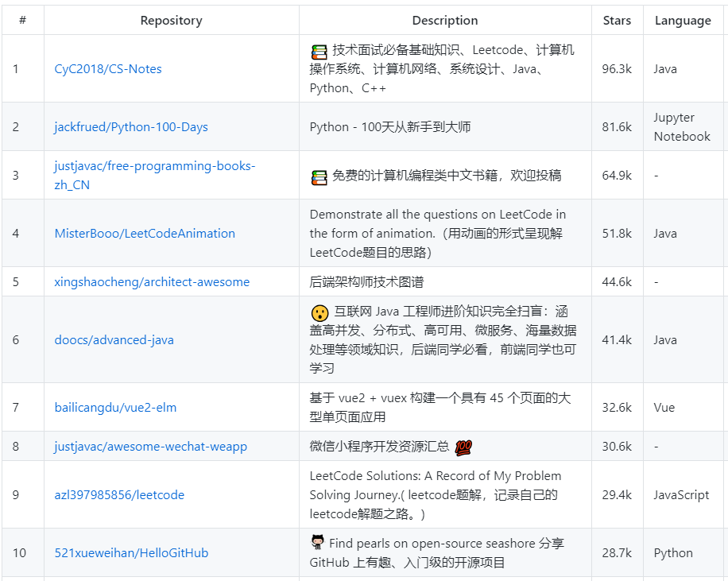Click the 'Demonstrate all the questions on LeetCode' description
Image resolution: width=728 pixels, height=581 pixels.
[x=437, y=233]
